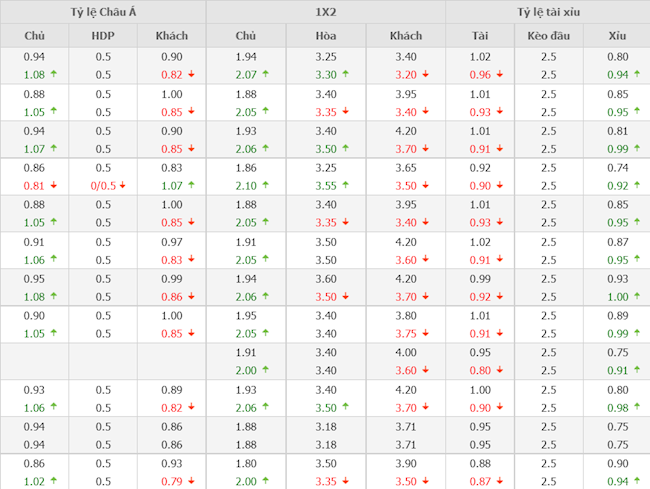Select the 1X2 header

pos(325,12)
